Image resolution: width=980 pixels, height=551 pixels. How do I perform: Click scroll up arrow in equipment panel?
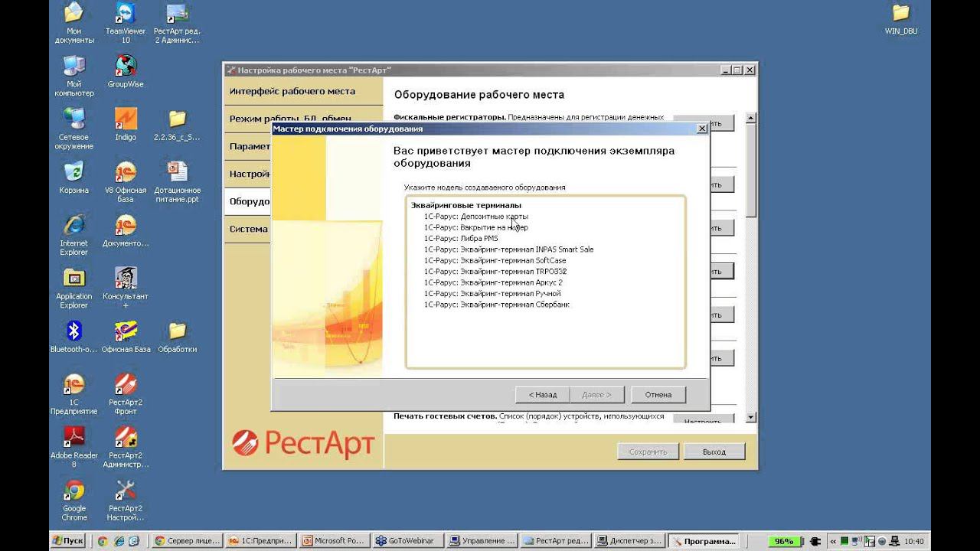(x=750, y=119)
